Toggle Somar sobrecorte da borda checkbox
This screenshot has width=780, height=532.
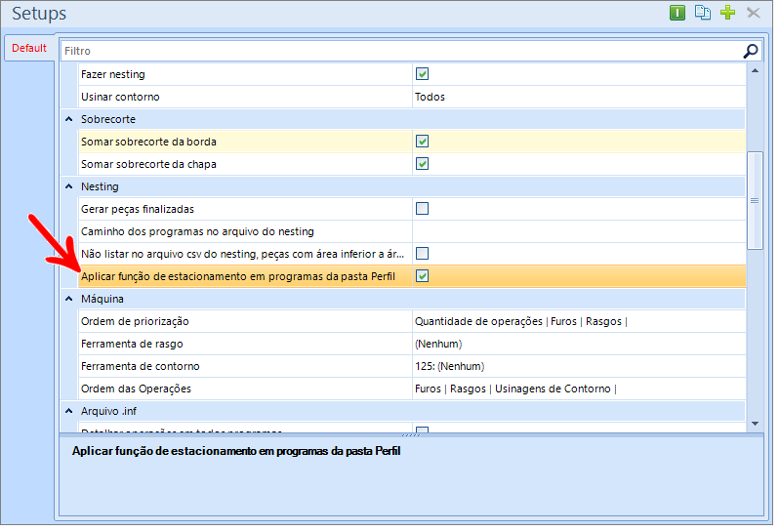423,142
